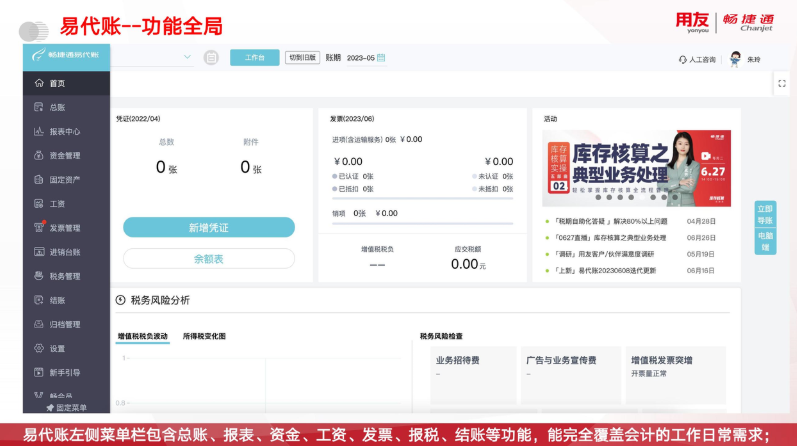Screen dimensions: 797x446
Task: Open the 账期 calendar icon
Action: [x=381, y=58]
